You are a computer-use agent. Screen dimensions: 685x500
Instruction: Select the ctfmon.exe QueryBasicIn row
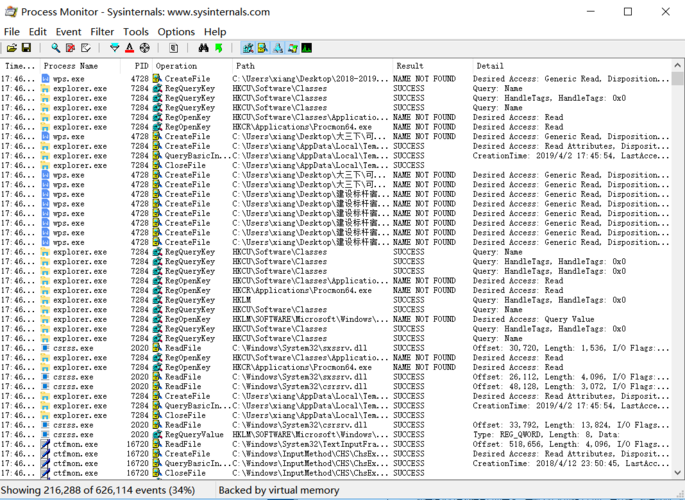[336, 463]
